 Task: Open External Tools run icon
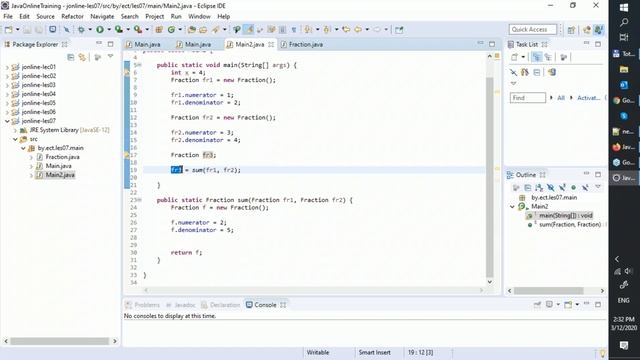(138, 30)
